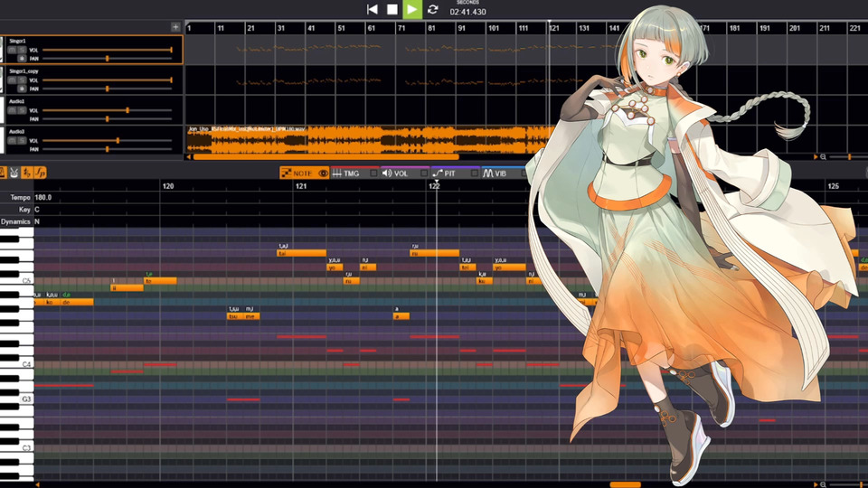Click the Audio1 PAN slider handle

108,119
